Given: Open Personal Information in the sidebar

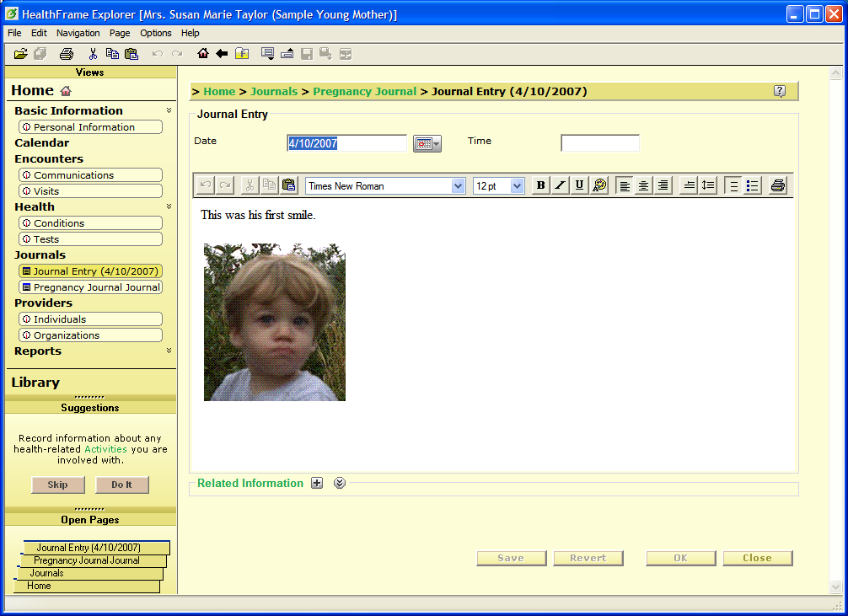Looking at the screenshot, I should pos(90,127).
